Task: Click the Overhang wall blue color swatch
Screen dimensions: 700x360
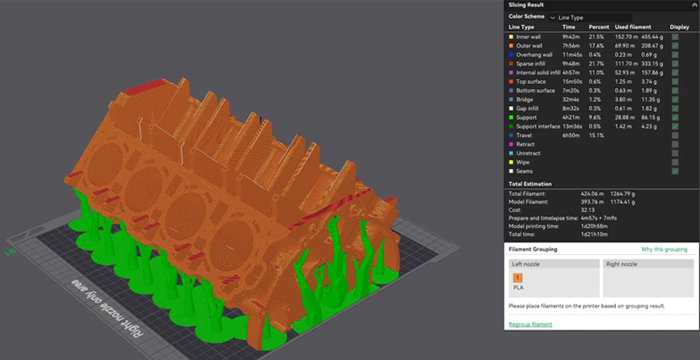Action: (x=511, y=55)
